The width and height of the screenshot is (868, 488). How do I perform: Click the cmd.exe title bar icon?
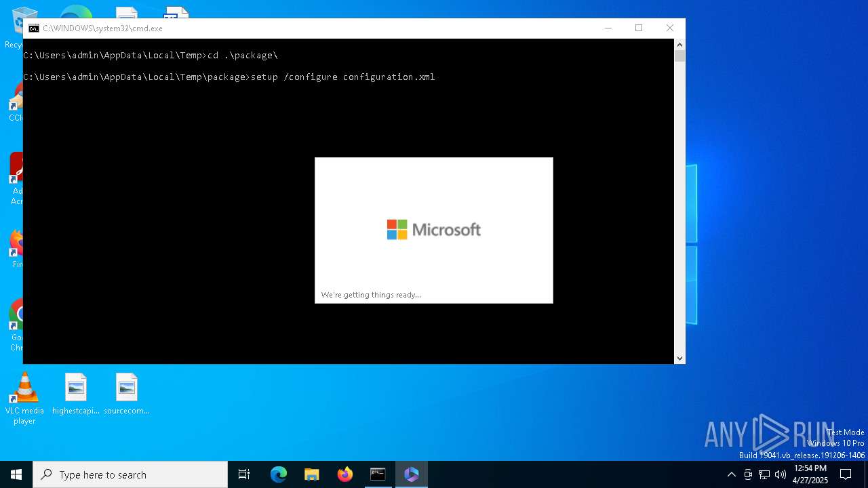(x=34, y=28)
